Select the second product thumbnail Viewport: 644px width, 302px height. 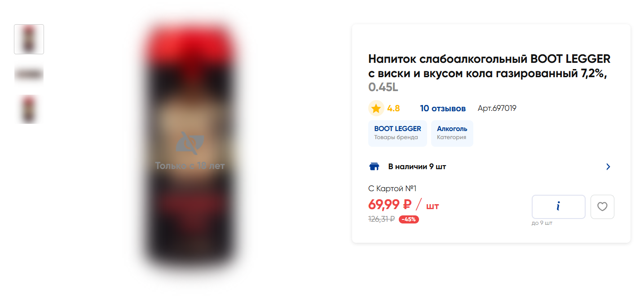tap(29, 74)
